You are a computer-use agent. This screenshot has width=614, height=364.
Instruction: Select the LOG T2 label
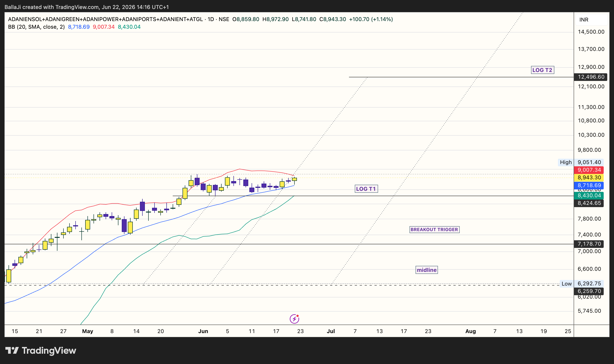[x=542, y=70]
